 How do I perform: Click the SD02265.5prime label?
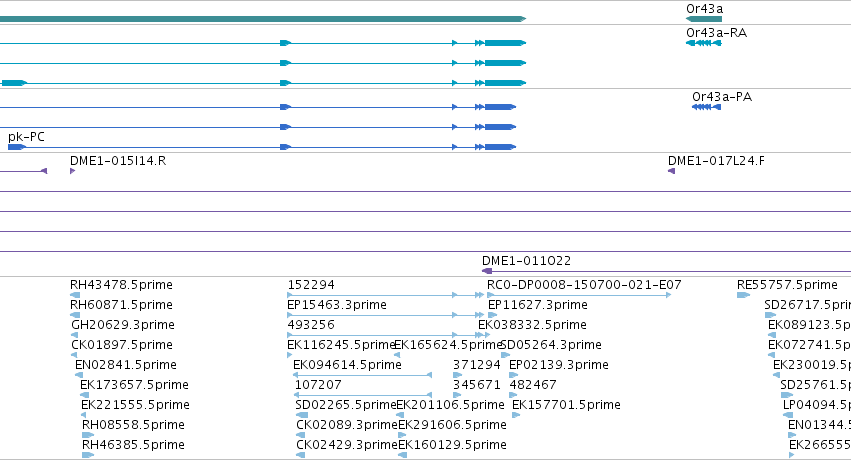coord(346,405)
